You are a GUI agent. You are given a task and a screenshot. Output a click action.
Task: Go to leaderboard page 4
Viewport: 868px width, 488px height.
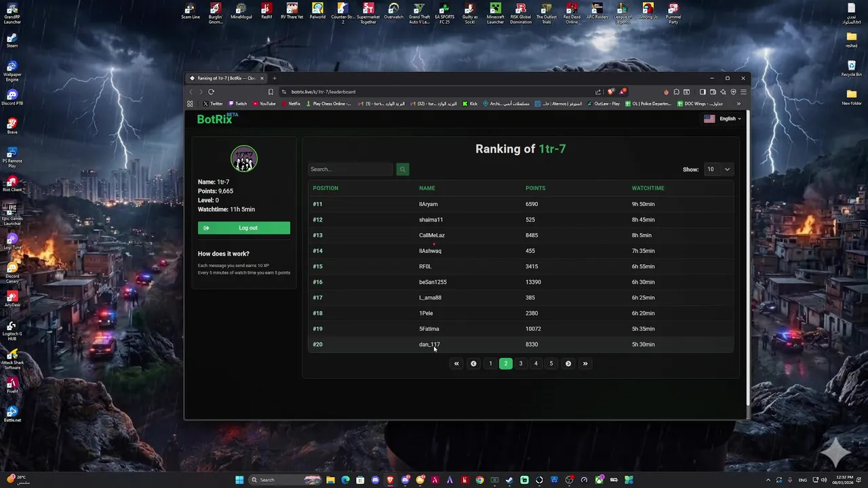coord(536,364)
